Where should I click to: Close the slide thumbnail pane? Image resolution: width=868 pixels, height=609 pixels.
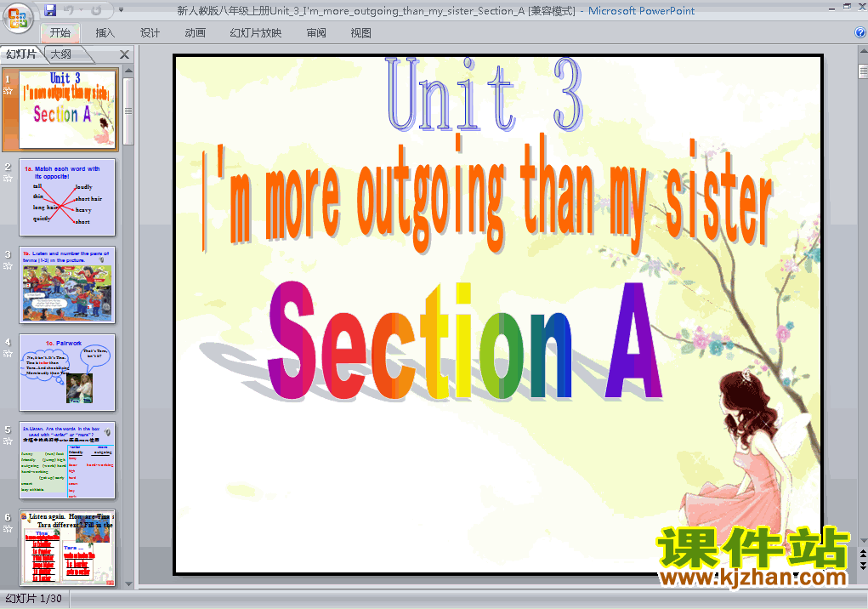(125, 54)
